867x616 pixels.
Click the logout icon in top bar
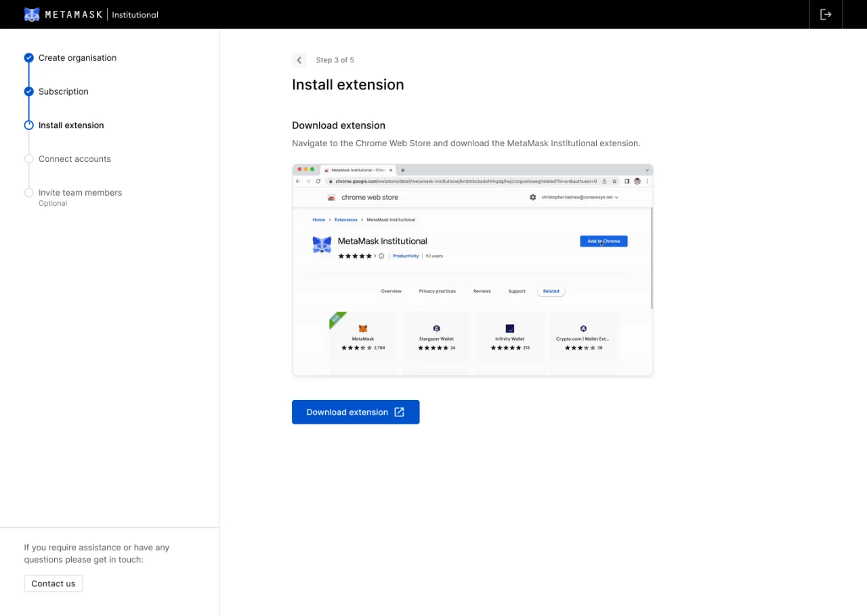(x=826, y=14)
